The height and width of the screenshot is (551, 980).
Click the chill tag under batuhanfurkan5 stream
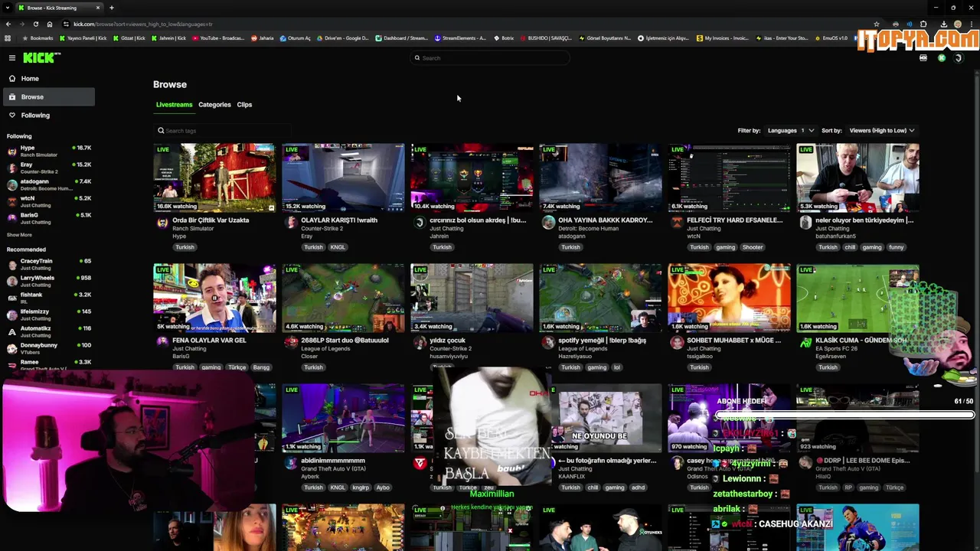[x=850, y=247]
